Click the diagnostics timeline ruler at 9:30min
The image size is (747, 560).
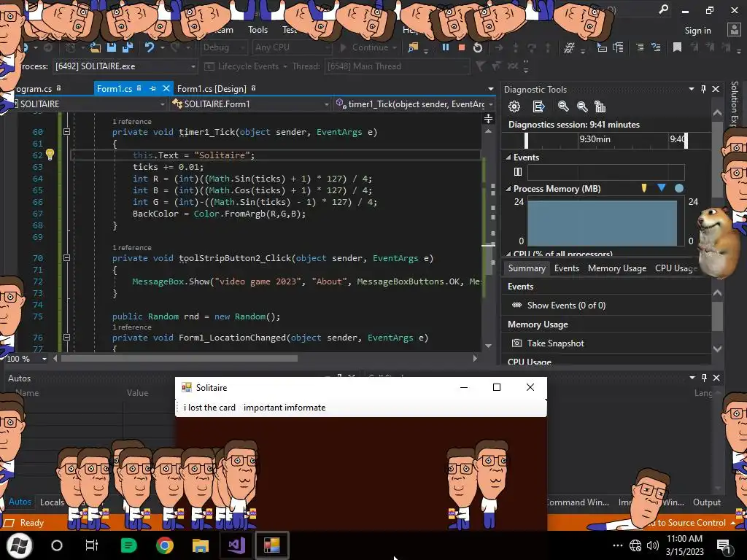pyautogui.click(x=595, y=139)
